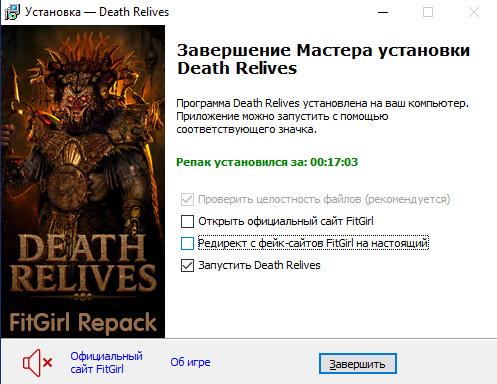Toggle the muted speaker music icon
Image resolution: width=497 pixels, height=384 pixels.
tap(37, 363)
